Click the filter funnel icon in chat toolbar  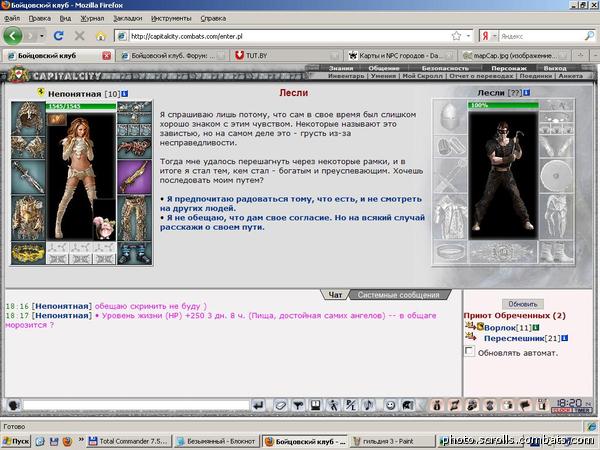point(298,405)
